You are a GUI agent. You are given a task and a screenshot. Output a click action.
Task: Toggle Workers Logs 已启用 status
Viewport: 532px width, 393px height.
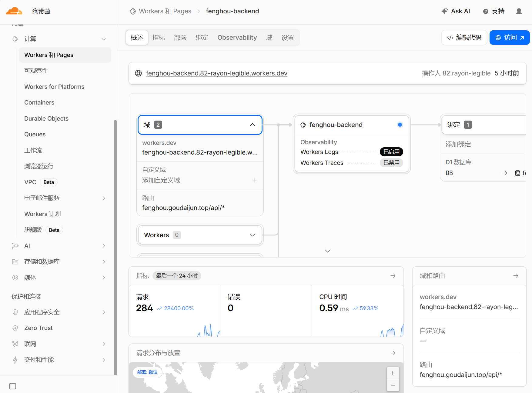[x=391, y=152]
